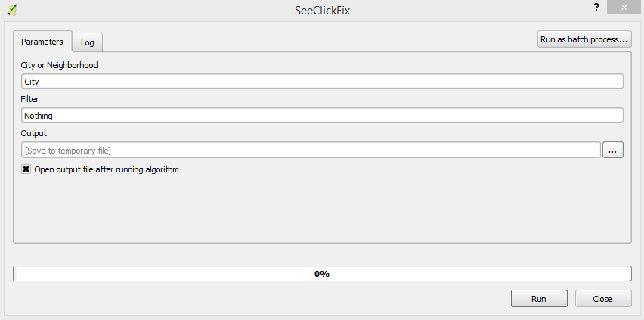Click the City or Neighborhood text field
This screenshot has height=320, width=644.
coord(322,81)
